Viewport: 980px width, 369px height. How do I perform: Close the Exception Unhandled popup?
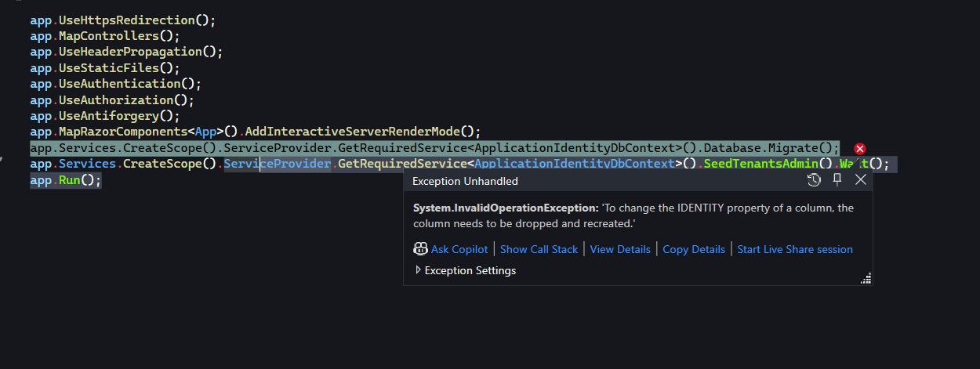point(860,180)
